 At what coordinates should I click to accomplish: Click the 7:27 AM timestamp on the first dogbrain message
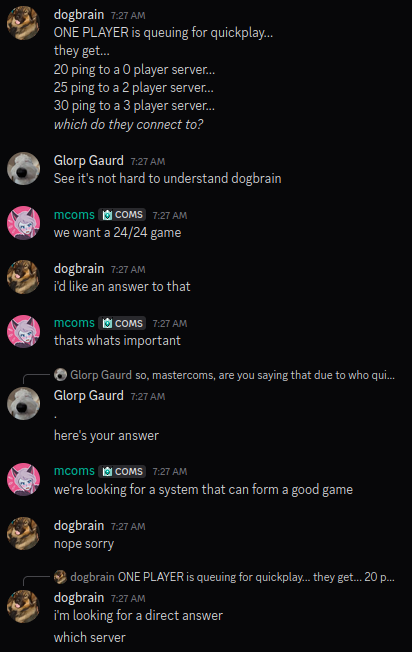coord(128,16)
